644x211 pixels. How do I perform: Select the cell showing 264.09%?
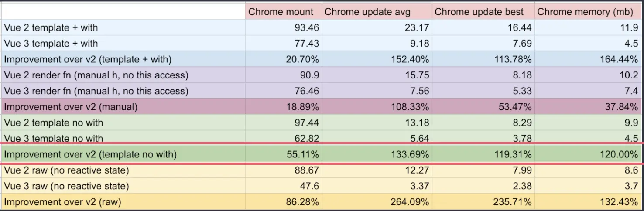377,202
